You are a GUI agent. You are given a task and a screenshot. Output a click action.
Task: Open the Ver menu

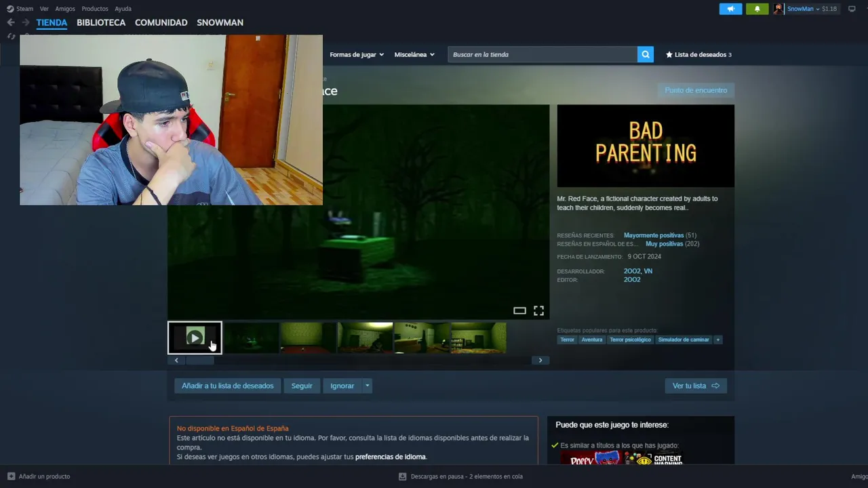pyautogui.click(x=44, y=9)
